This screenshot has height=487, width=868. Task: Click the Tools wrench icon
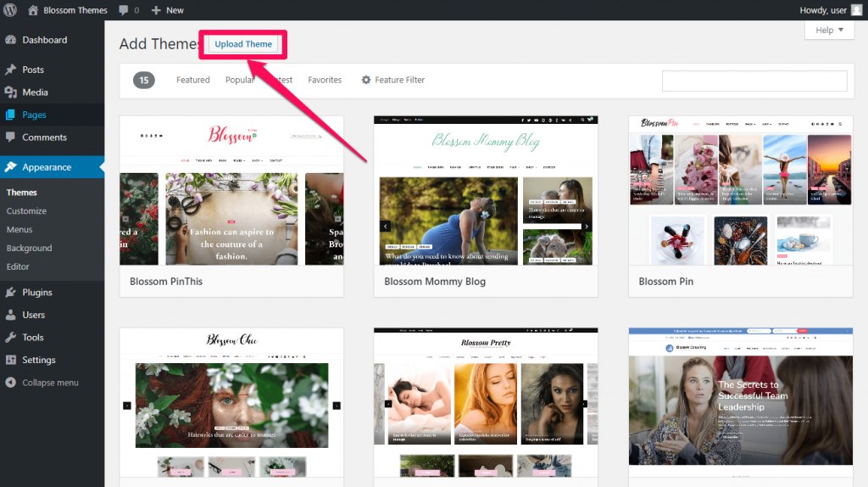point(10,337)
